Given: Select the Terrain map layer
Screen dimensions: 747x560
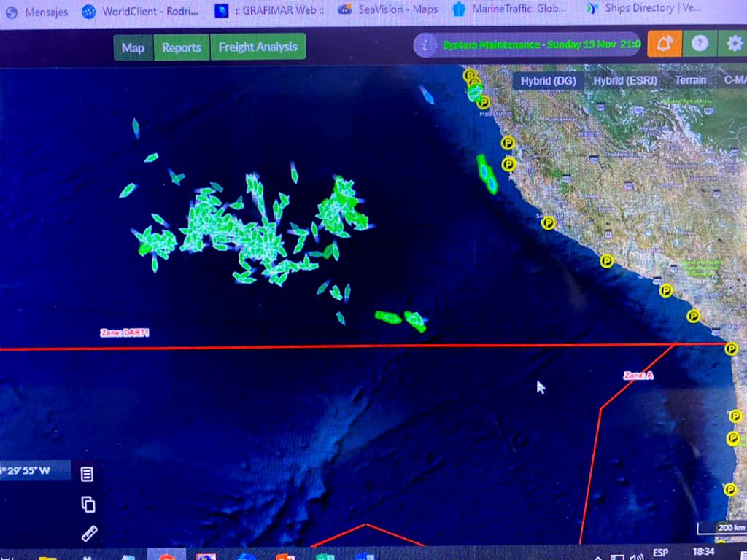Looking at the screenshot, I should (x=690, y=80).
